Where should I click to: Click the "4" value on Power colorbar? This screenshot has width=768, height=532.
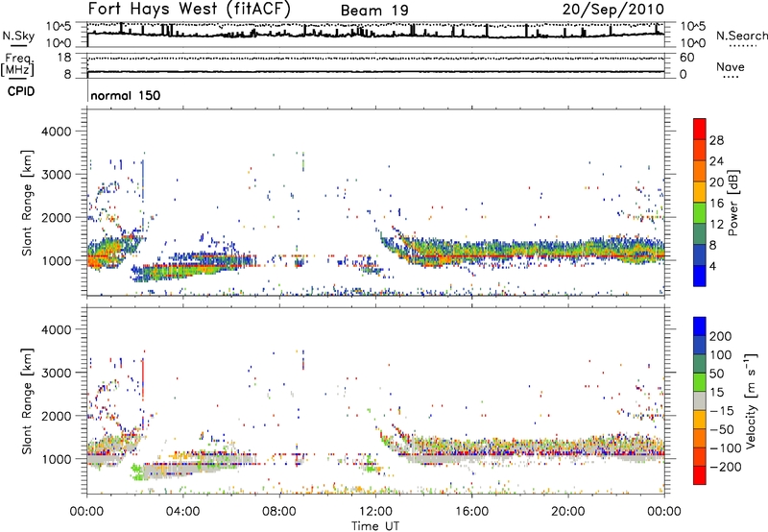[x=712, y=267]
